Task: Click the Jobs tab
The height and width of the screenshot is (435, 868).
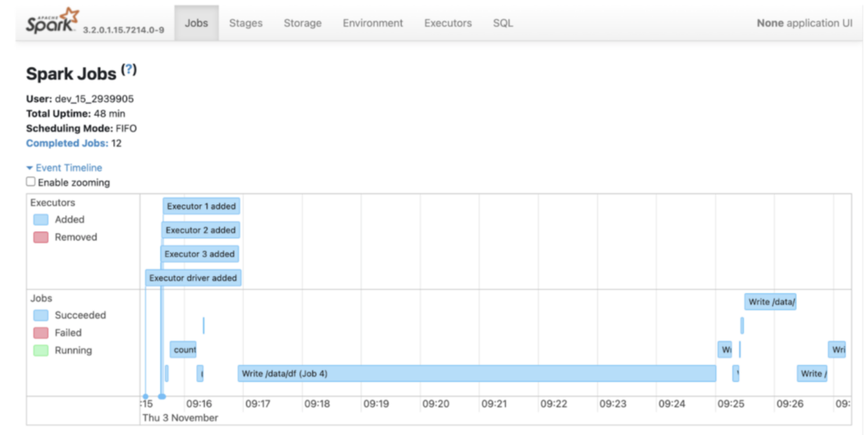Action: pyautogui.click(x=196, y=24)
